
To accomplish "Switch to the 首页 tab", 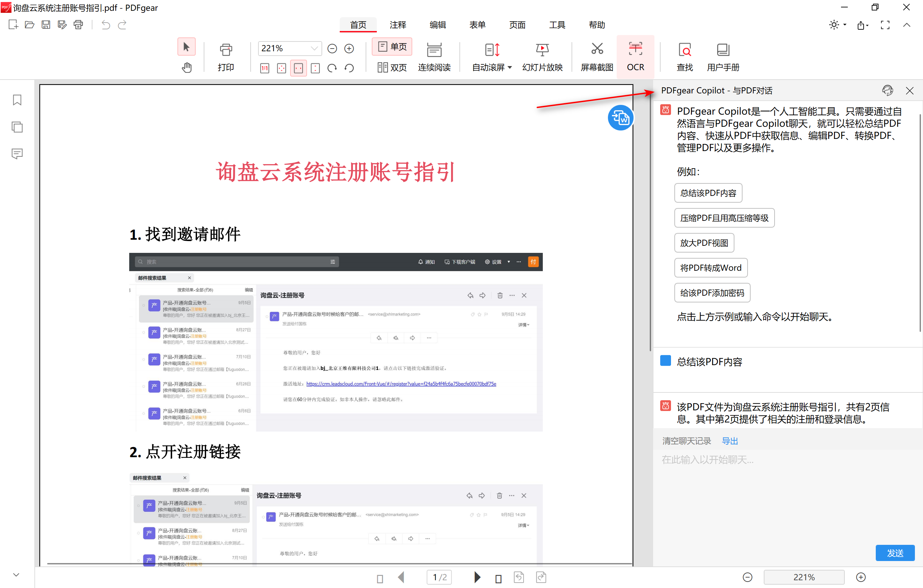I will point(358,25).
